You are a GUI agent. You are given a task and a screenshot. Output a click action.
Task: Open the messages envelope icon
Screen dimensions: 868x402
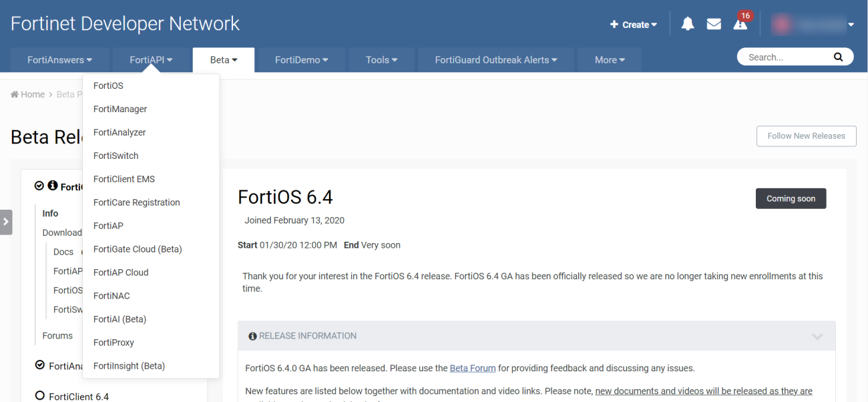[713, 23]
